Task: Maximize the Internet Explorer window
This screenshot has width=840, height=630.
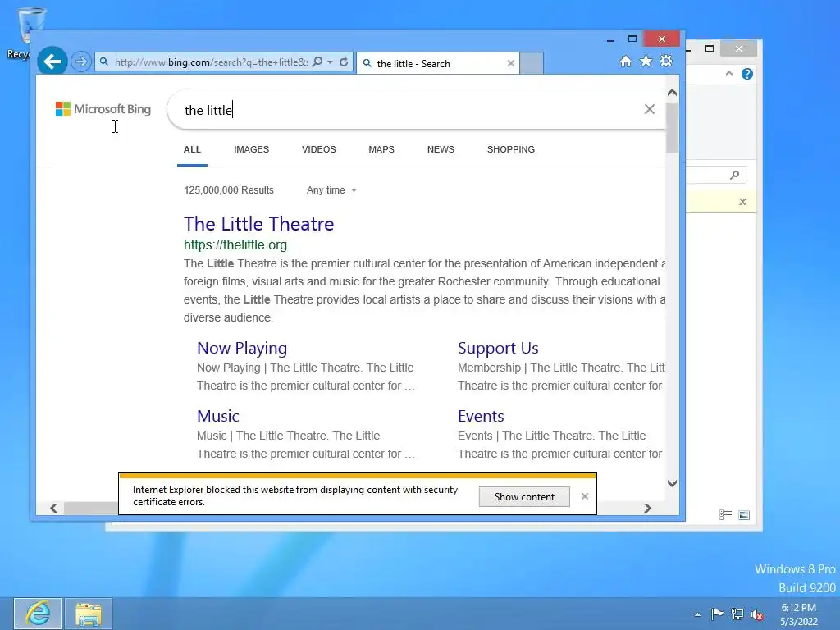Action: [632, 39]
